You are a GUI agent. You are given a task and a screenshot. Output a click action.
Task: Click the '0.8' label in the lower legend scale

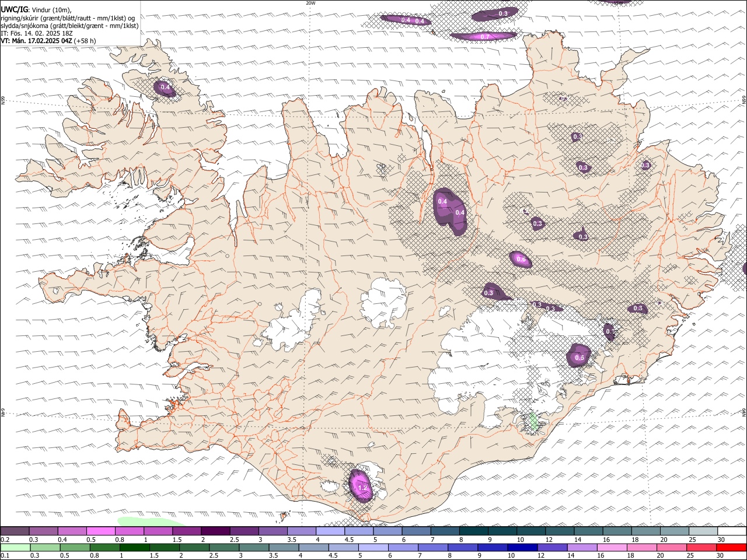click(95, 556)
